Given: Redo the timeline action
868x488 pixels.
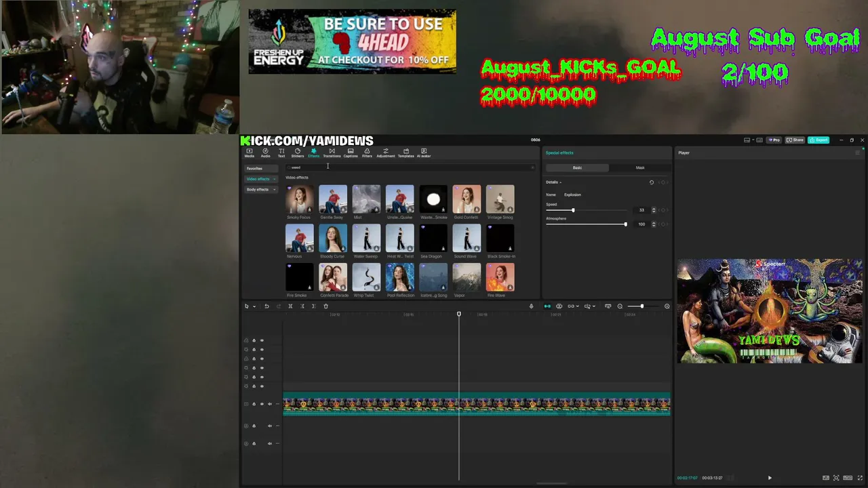Looking at the screenshot, I should pyautogui.click(x=278, y=306).
